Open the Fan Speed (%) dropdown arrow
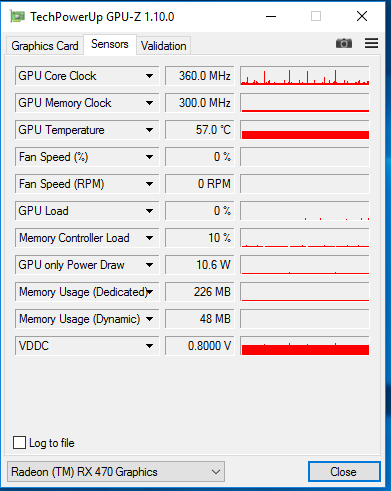The image size is (391, 491). tap(149, 157)
